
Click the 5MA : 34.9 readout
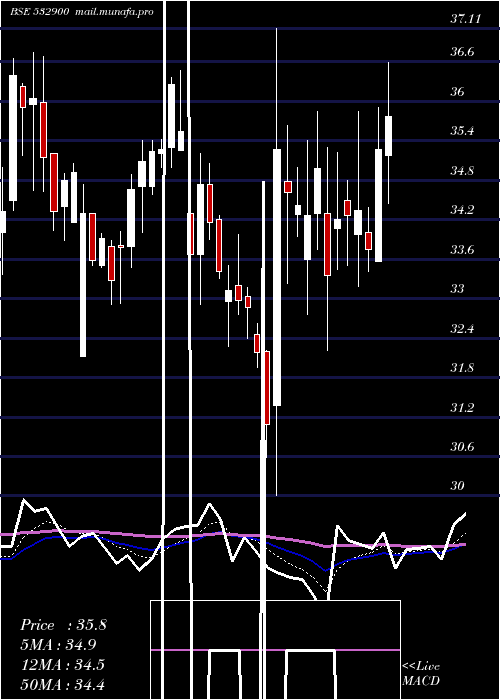(58, 645)
